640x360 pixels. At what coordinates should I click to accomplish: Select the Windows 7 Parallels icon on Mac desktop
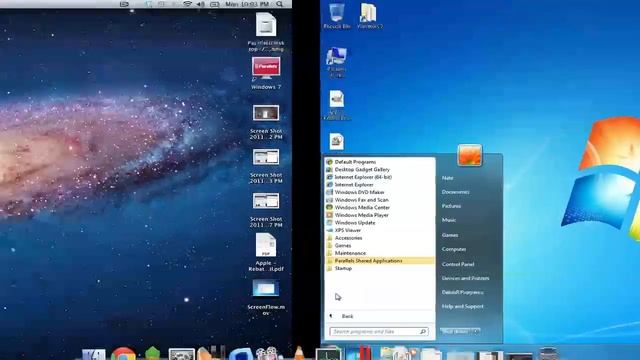[266, 73]
